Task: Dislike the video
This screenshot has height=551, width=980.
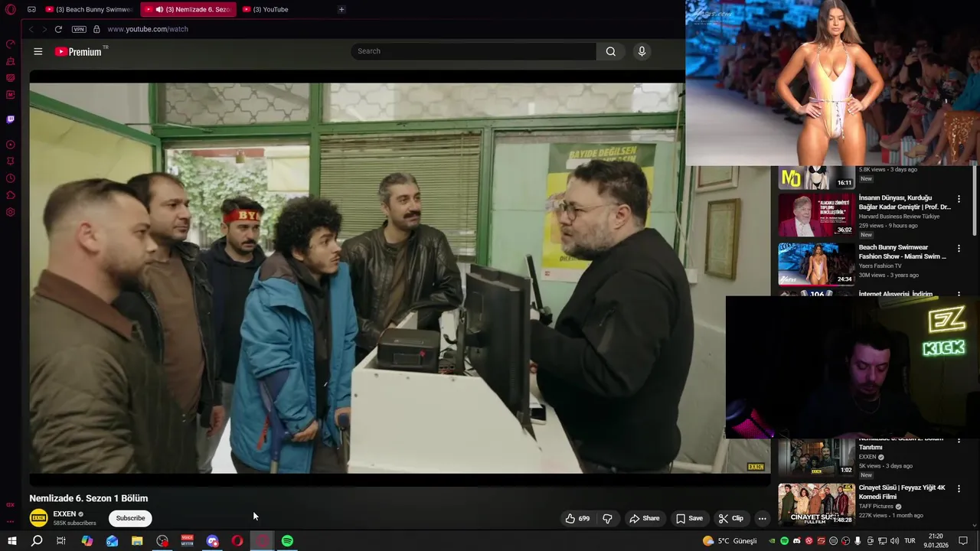Action: point(607,518)
